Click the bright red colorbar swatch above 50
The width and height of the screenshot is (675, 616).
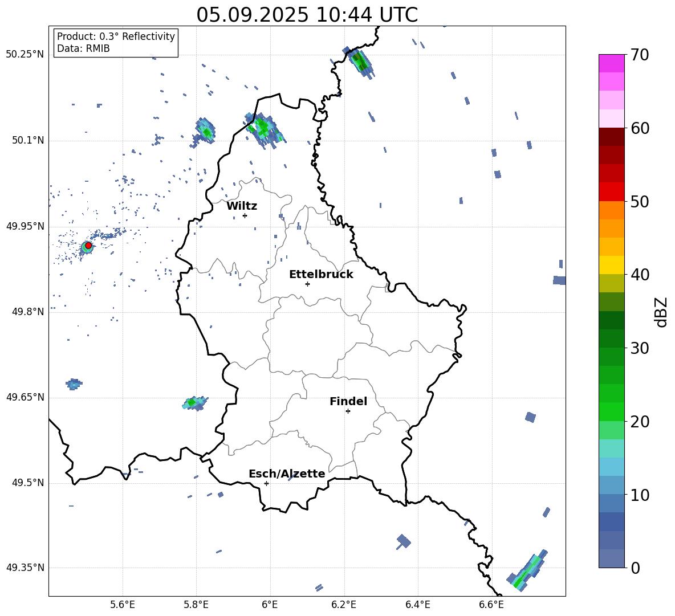tap(612, 192)
